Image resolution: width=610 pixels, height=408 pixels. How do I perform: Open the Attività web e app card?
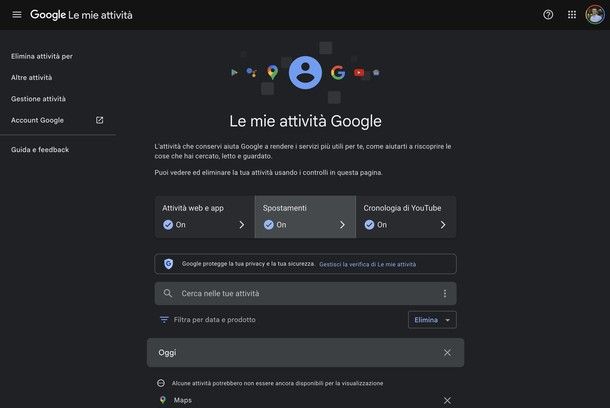pos(205,217)
